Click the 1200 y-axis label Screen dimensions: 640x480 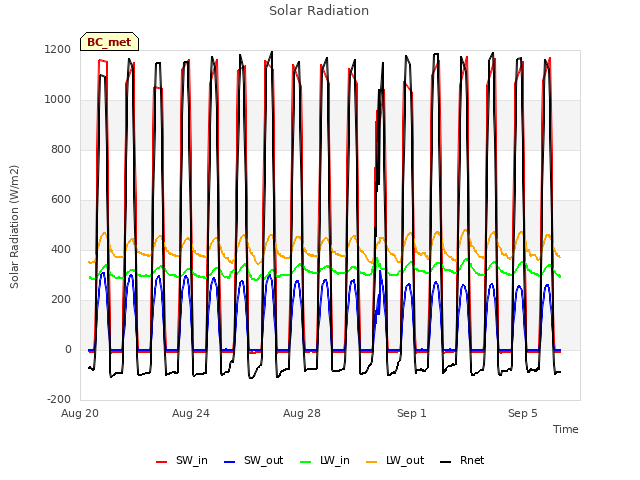(x=58, y=50)
